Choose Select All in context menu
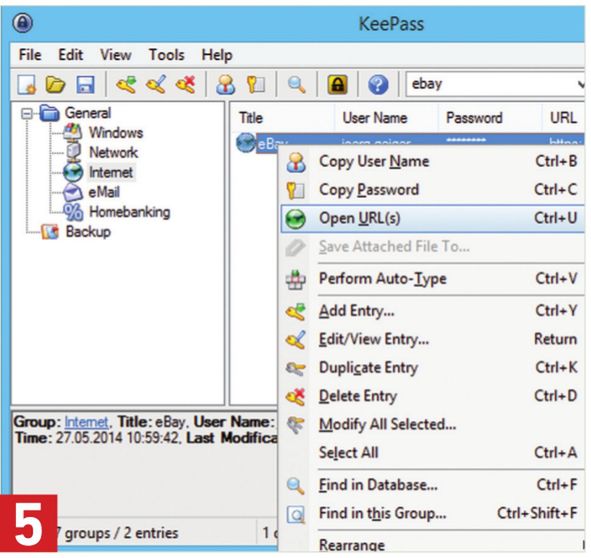The image size is (591, 558). (x=432, y=453)
